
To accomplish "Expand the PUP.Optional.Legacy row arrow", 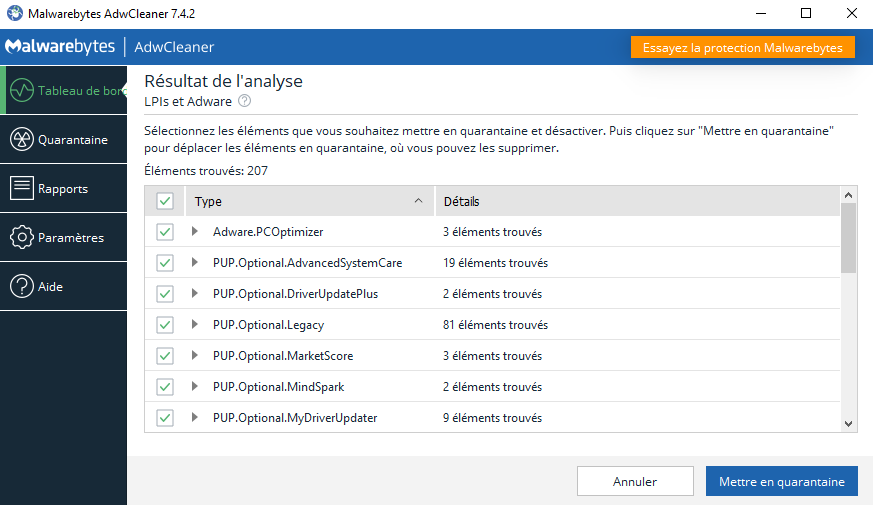I will [x=194, y=324].
